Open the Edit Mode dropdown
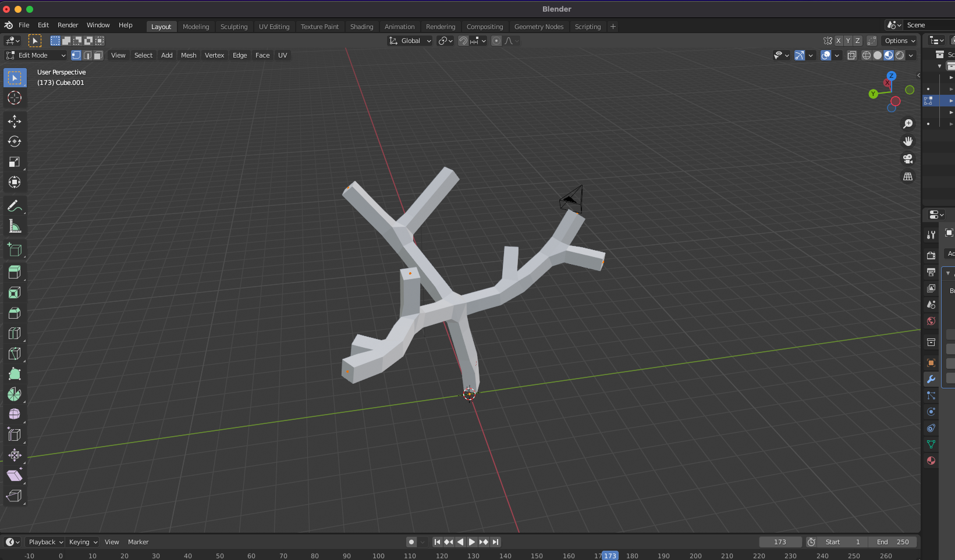Screen dimensions: 955x560 coord(36,55)
